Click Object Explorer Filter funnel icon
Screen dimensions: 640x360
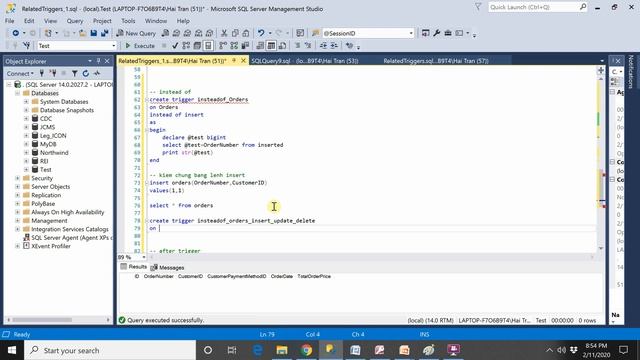[x=75, y=73]
